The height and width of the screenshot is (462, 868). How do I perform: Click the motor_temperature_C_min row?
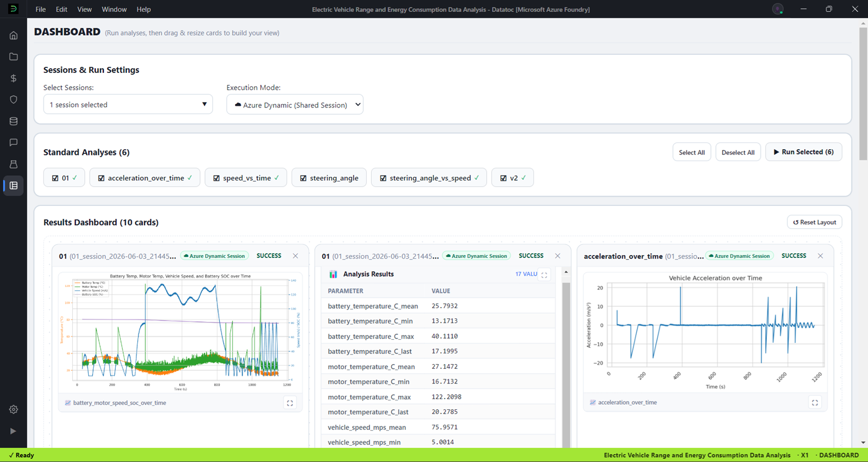(x=439, y=382)
